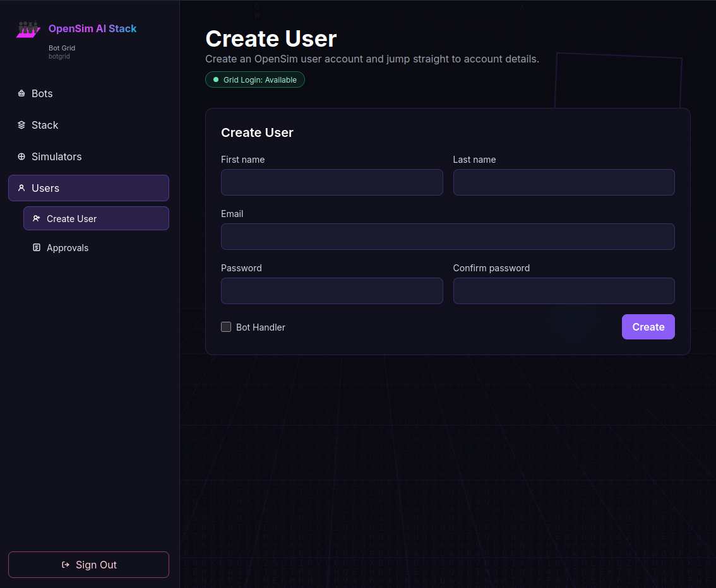Click the page description about OpenSim account
Viewport: 716px width, 588px height.
[x=372, y=59]
